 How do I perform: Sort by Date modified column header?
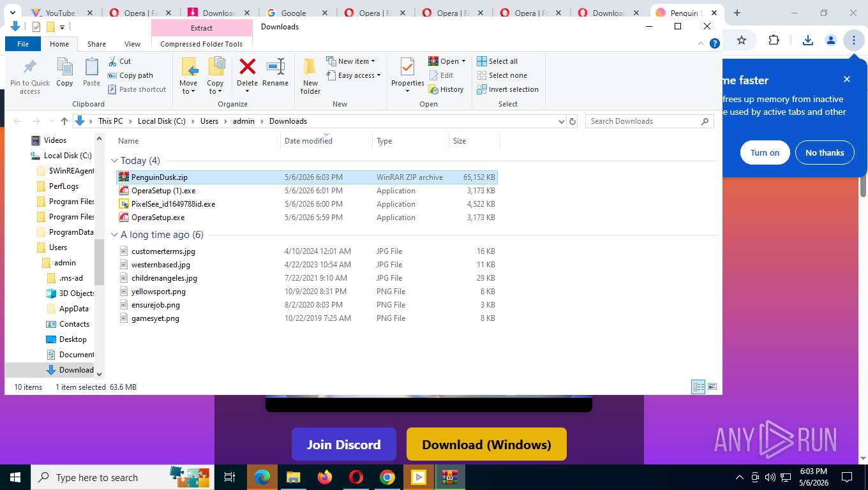click(325, 141)
